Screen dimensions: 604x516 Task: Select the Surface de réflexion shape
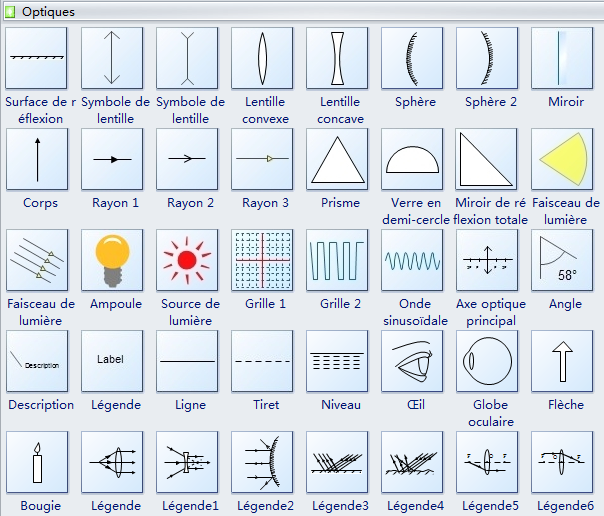(x=36, y=58)
